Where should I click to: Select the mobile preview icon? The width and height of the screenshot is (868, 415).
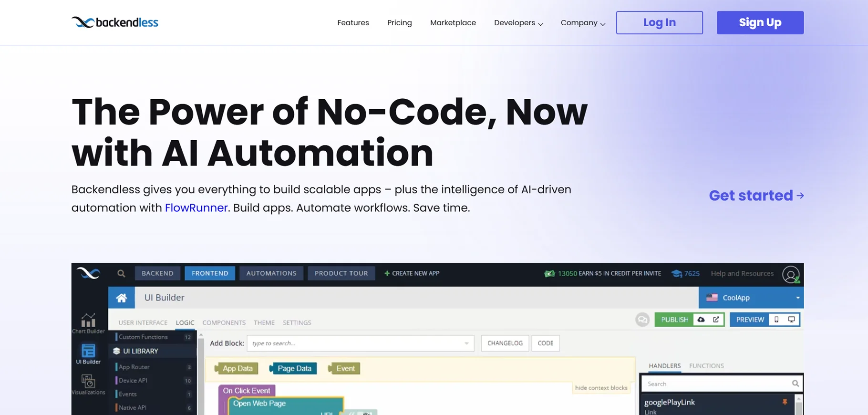(x=776, y=320)
